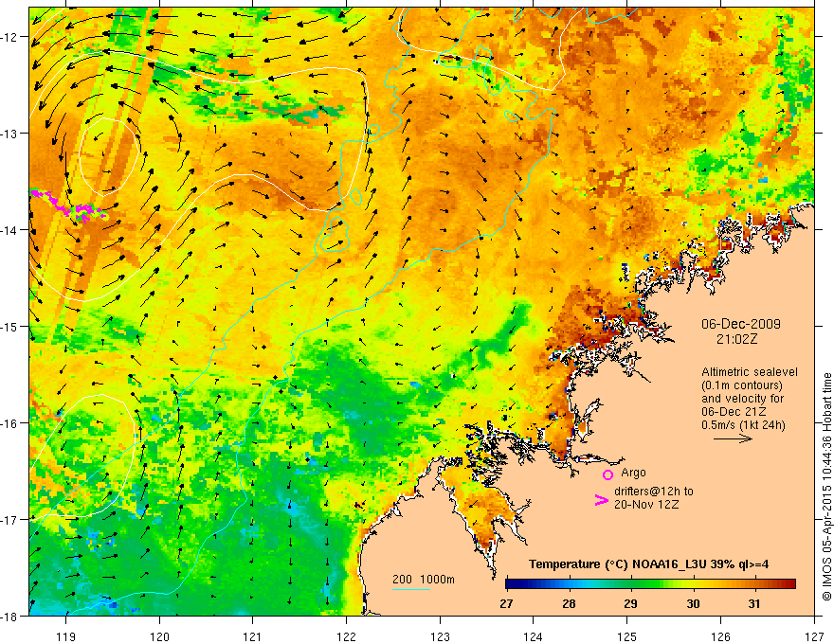Click the 0.5m/s velocity scale arrow
This screenshot has height=644, width=834.
coord(733,438)
